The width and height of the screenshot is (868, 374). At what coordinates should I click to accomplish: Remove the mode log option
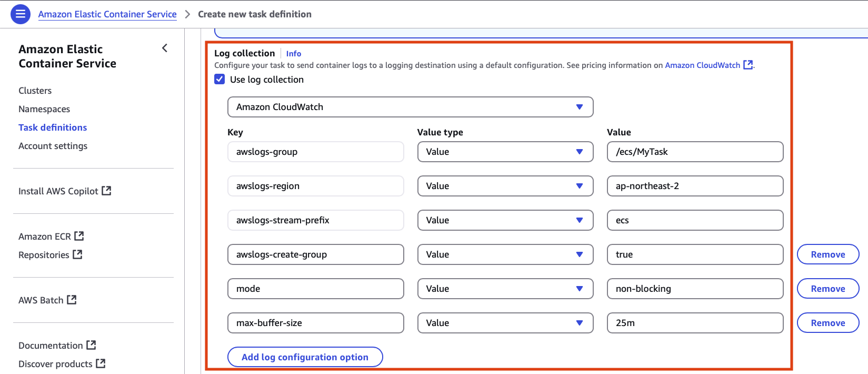[x=828, y=289]
